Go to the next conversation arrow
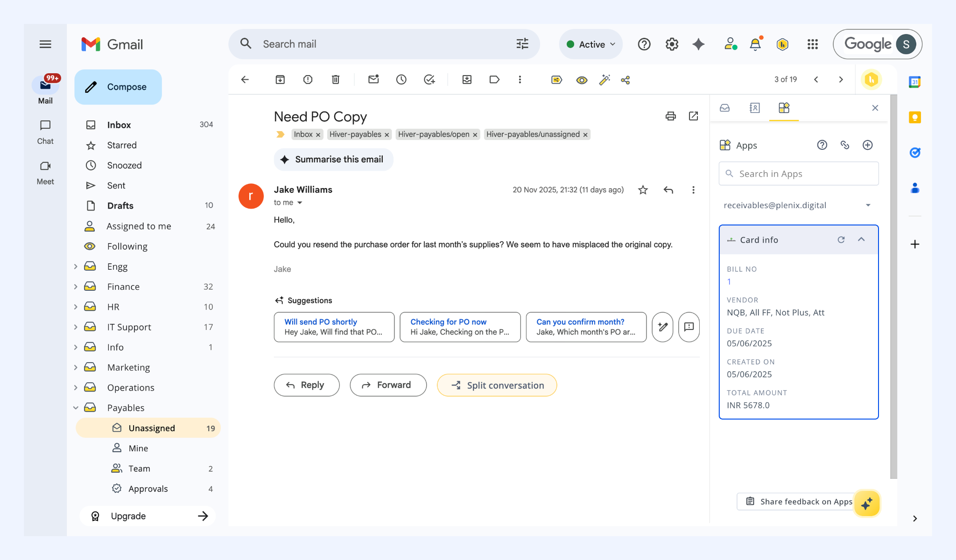Viewport: 956px width, 560px height. [841, 80]
